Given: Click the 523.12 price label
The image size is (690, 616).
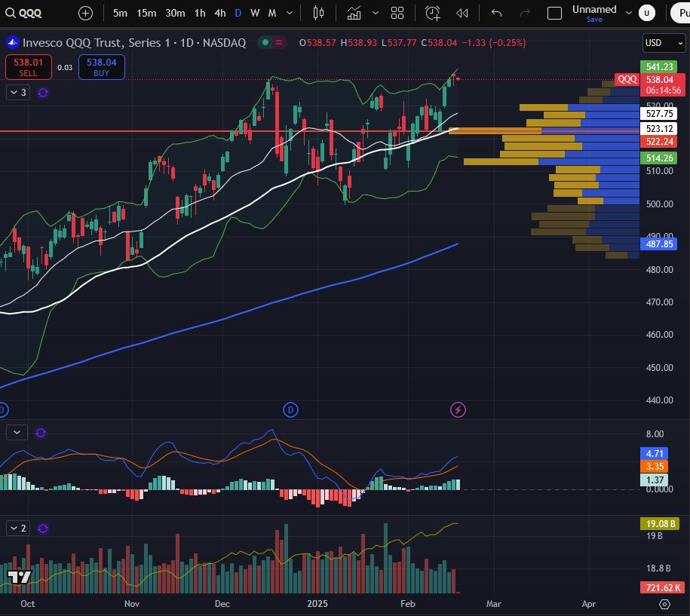Looking at the screenshot, I should pos(659,128).
